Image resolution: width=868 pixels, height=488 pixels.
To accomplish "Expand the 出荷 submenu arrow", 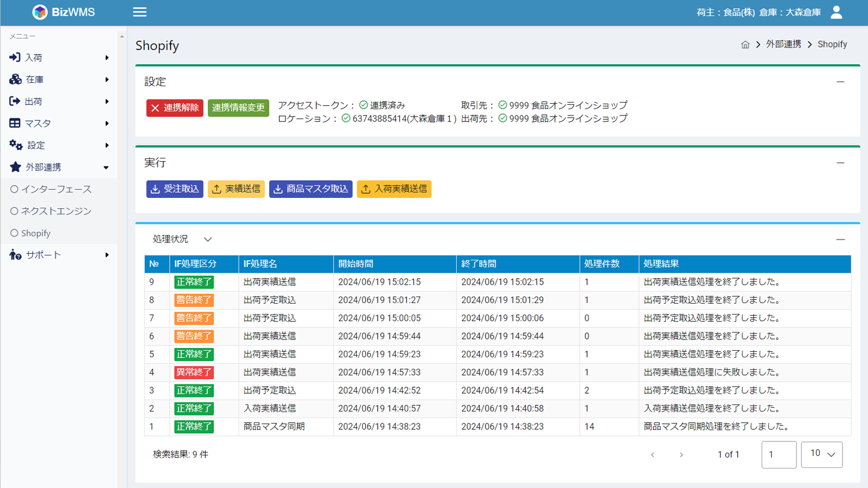I will (107, 101).
